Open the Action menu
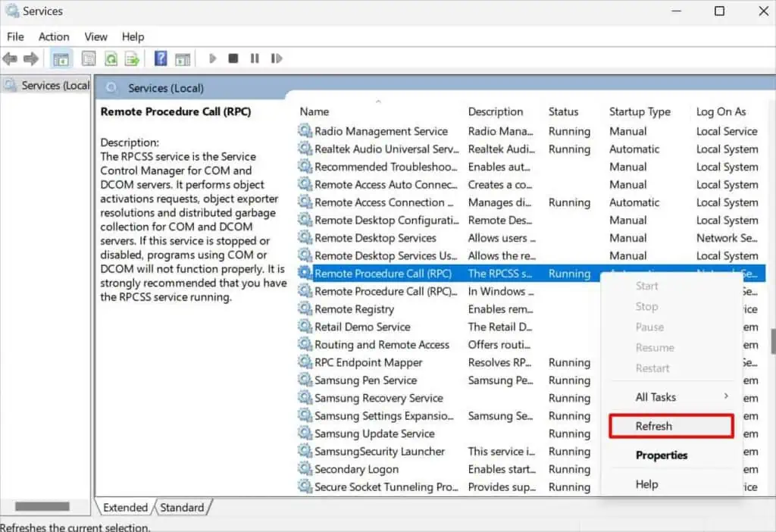This screenshot has height=532, width=776. [54, 36]
